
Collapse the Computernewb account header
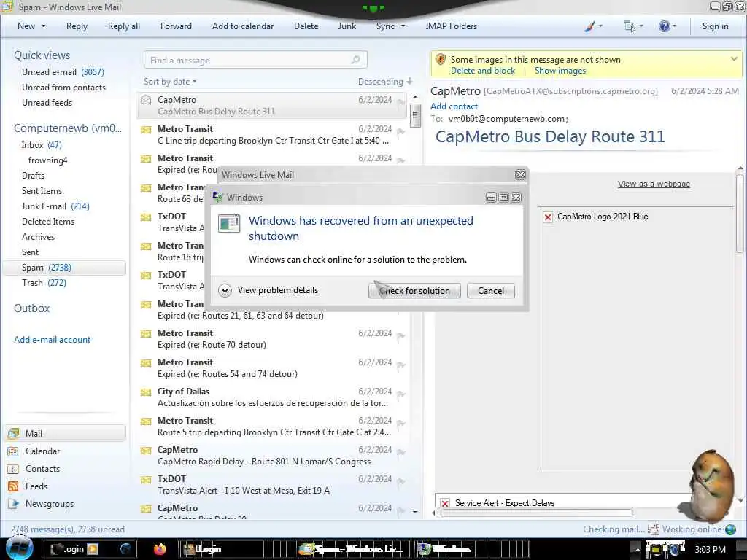[68, 128]
